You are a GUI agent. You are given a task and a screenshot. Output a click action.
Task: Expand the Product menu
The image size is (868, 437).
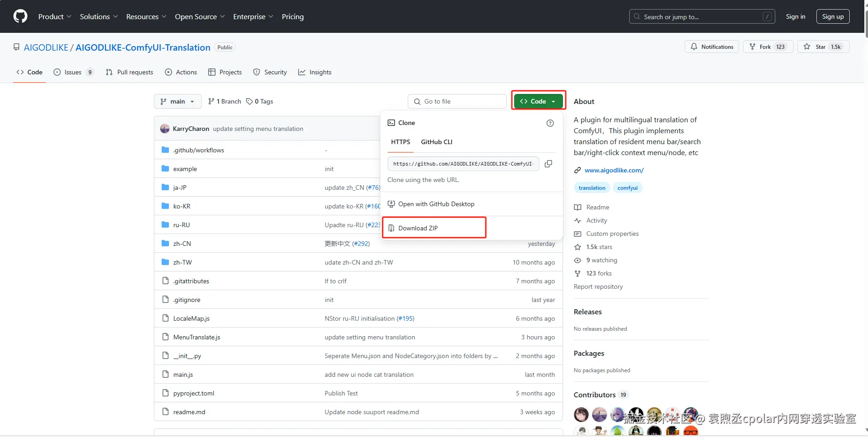point(55,16)
